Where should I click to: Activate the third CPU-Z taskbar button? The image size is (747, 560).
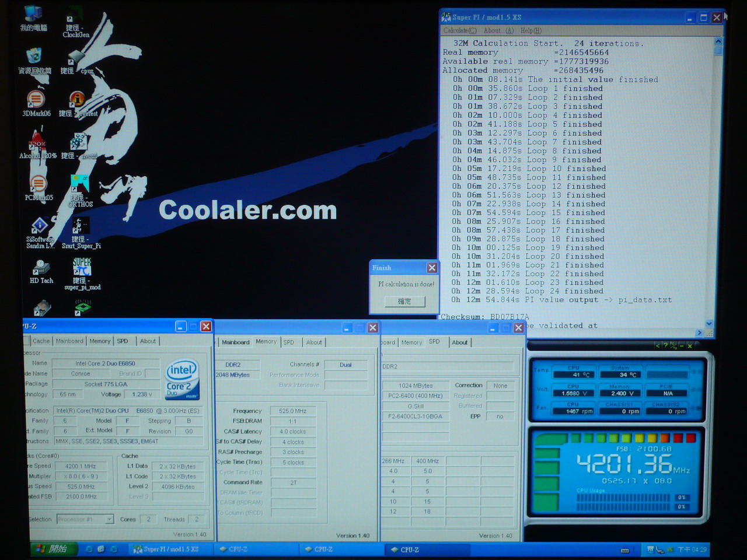(427, 549)
